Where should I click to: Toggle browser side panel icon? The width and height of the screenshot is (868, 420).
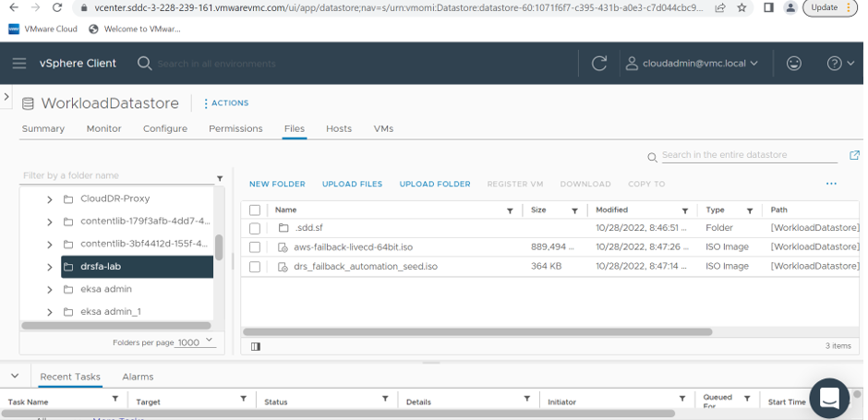(768, 7)
